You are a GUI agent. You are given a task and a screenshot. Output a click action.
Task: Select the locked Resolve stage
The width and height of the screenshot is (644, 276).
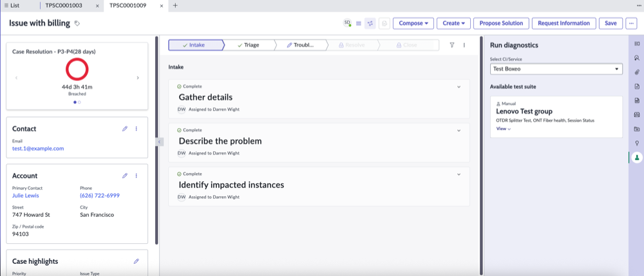point(352,45)
